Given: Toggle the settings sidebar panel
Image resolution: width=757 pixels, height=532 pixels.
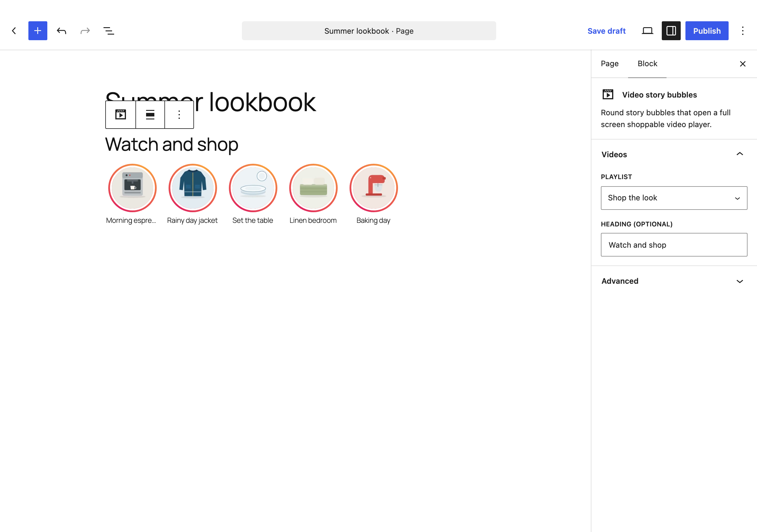Looking at the screenshot, I should (671, 31).
